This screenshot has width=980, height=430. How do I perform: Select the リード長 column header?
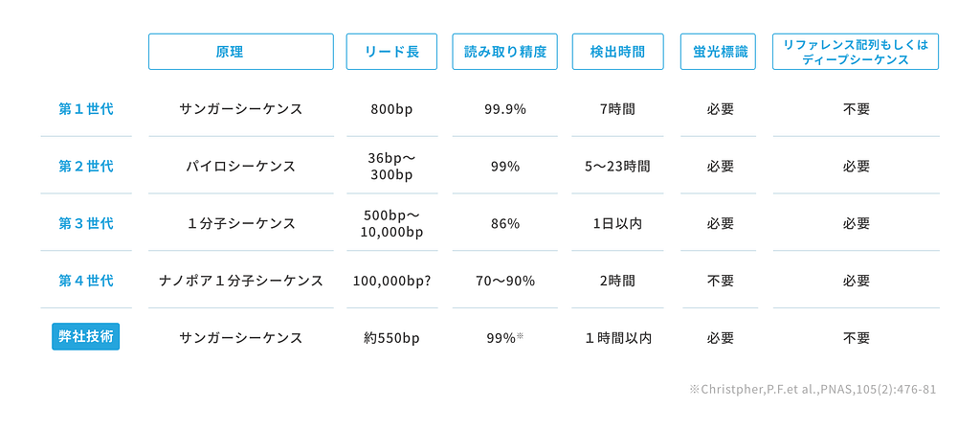pos(391,52)
